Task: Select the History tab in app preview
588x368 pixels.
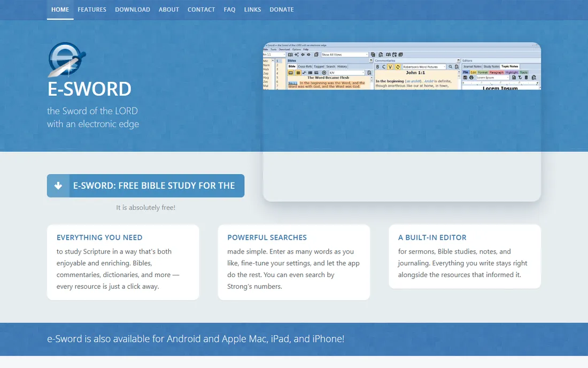Action: coord(342,66)
